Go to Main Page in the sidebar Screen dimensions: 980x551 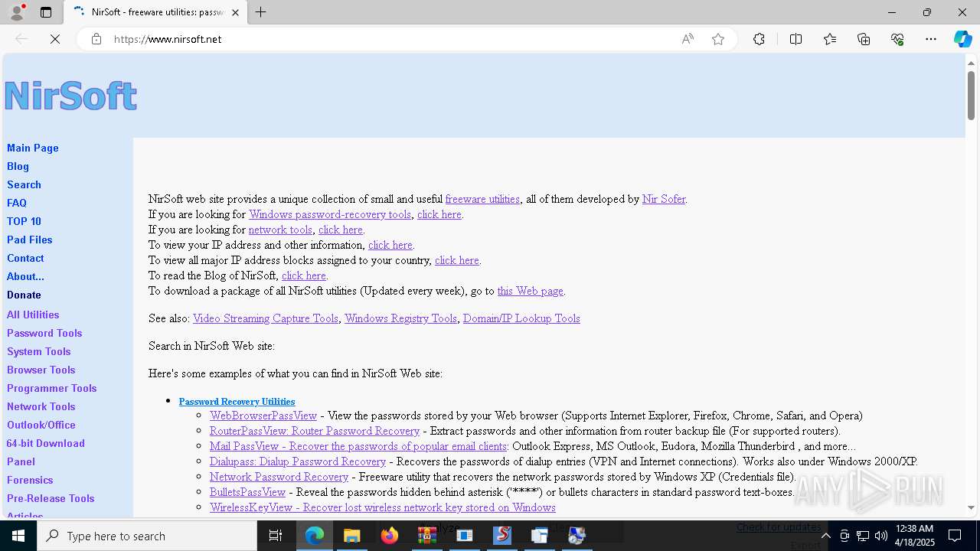click(33, 148)
